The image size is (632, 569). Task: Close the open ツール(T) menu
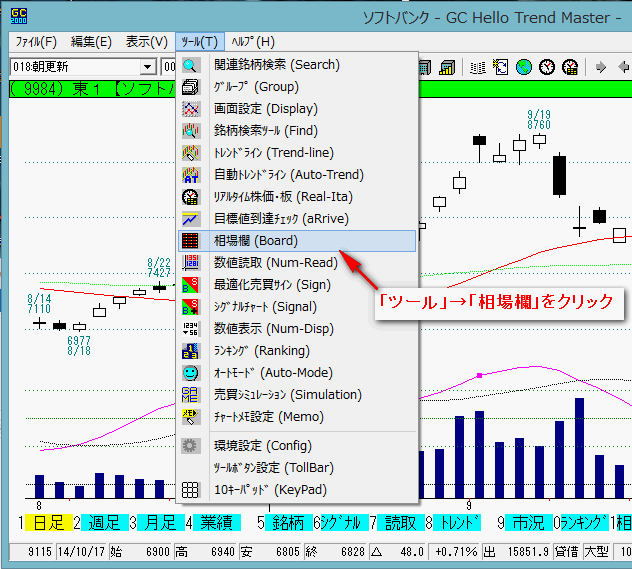tap(200, 42)
